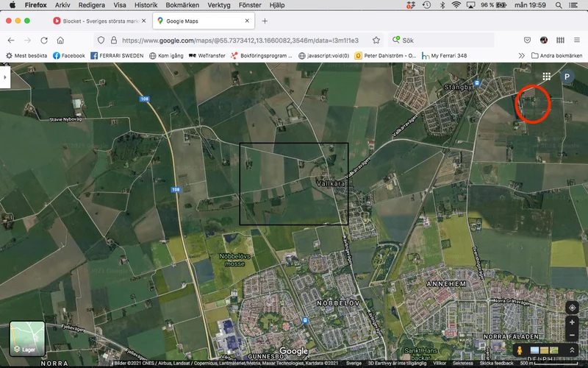Expand the imagery strip with double chevron

[x=572, y=350]
